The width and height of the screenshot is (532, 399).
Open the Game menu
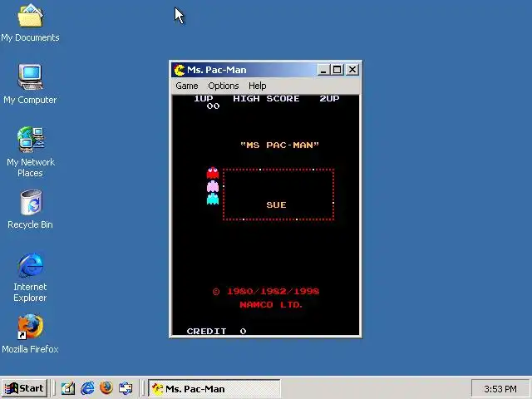tap(186, 86)
